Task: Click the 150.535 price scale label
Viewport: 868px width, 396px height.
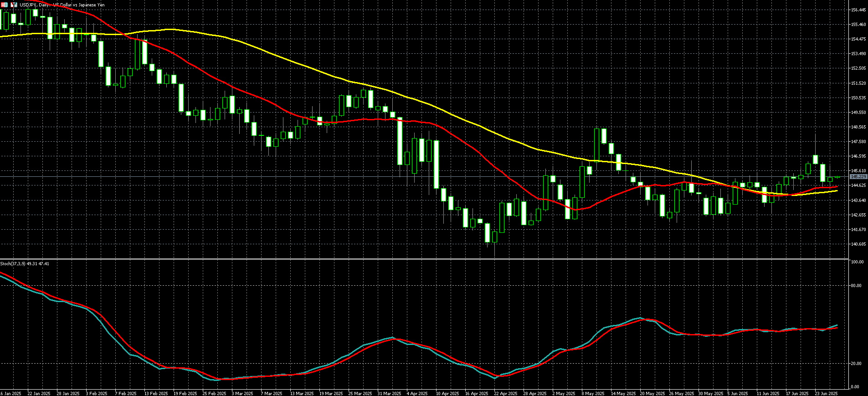Action: pos(858,98)
